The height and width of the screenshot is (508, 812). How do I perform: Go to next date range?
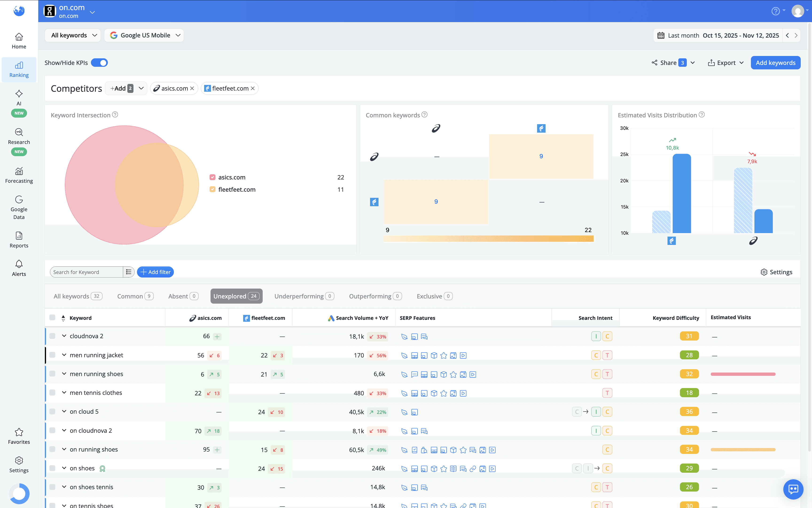point(796,35)
